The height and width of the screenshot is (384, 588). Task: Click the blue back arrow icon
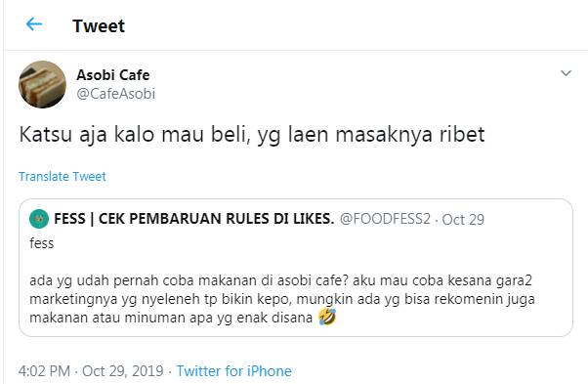(x=34, y=24)
